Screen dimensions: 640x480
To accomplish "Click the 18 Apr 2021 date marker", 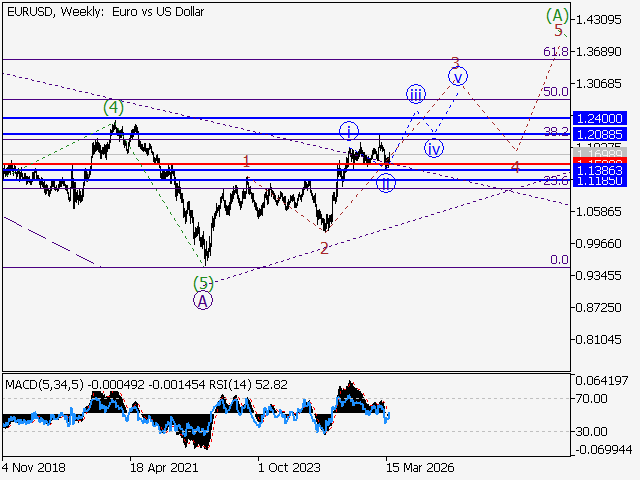I will [163, 466].
